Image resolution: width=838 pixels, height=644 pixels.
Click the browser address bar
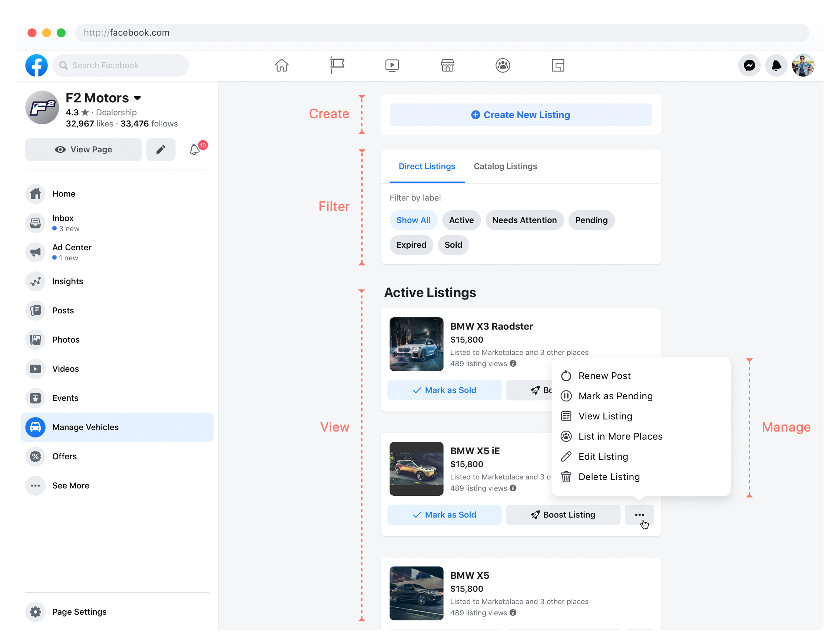(442, 33)
